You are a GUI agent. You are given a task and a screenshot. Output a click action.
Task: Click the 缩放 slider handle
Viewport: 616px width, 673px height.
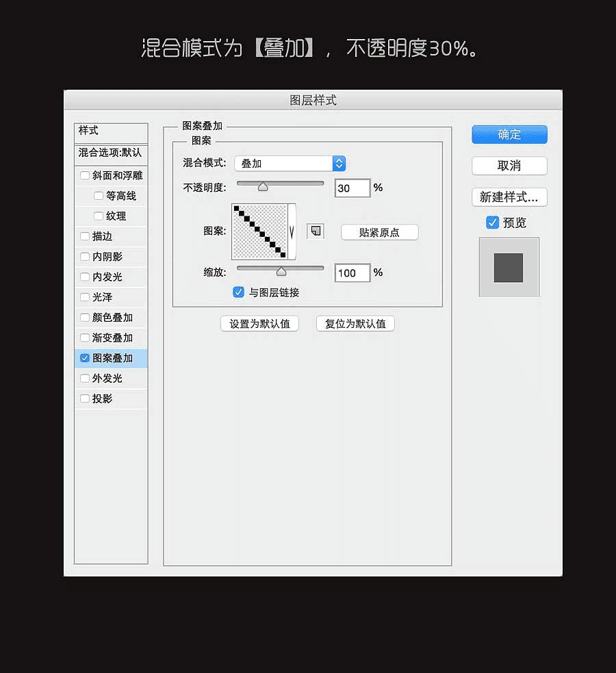tap(281, 272)
